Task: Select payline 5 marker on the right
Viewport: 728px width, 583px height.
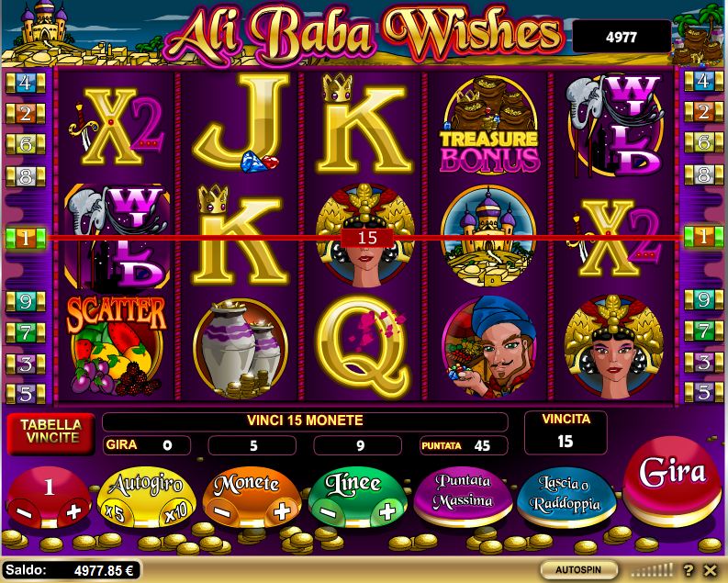Action: (x=703, y=393)
